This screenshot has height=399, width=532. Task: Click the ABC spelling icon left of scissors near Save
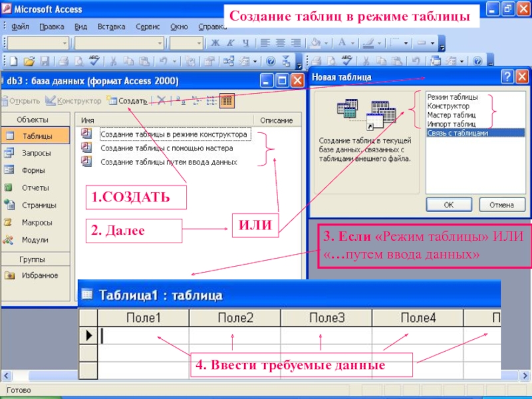click(94, 61)
